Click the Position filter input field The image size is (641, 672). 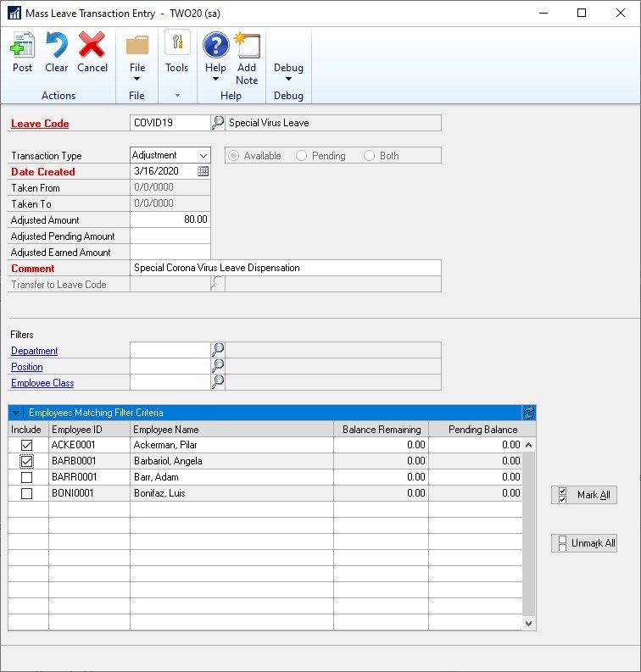tap(170, 366)
